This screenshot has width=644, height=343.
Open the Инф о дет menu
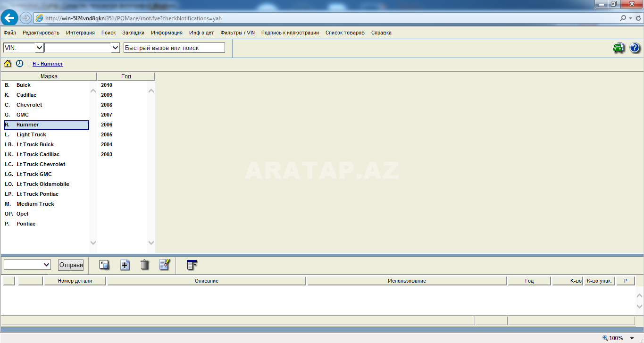pyautogui.click(x=201, y=33)
